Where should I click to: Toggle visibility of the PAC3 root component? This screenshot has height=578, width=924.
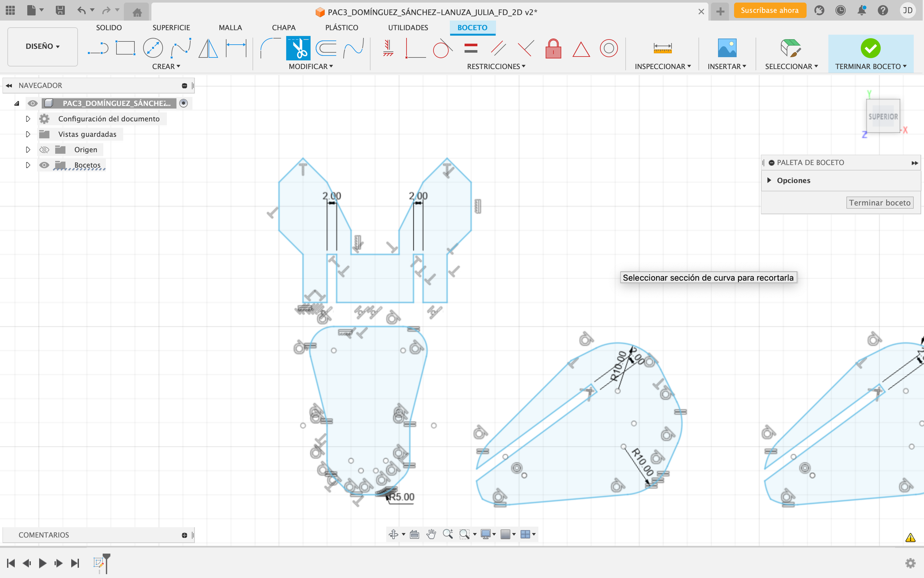tap(32, 103)
